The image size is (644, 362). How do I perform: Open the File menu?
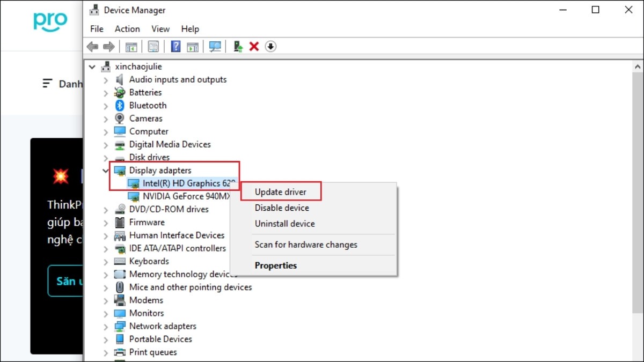97,29
